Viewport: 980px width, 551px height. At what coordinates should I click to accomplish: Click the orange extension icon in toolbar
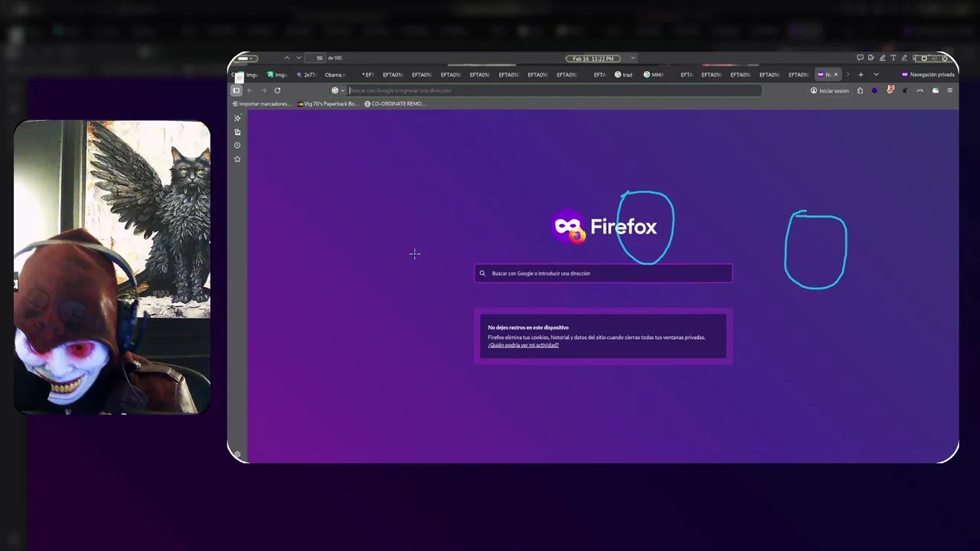pyautogui.click(x=890, y=90)
